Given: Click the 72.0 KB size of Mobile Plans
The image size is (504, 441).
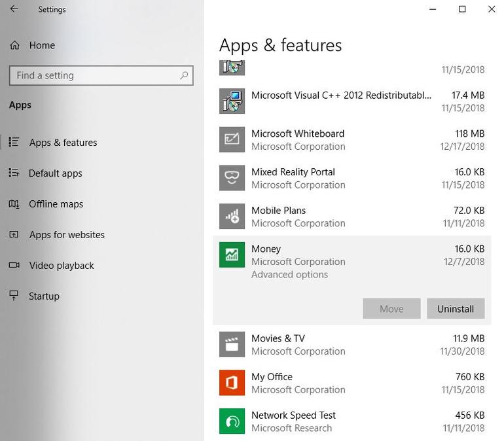Looking at the screenshot, I should point(469,211).
